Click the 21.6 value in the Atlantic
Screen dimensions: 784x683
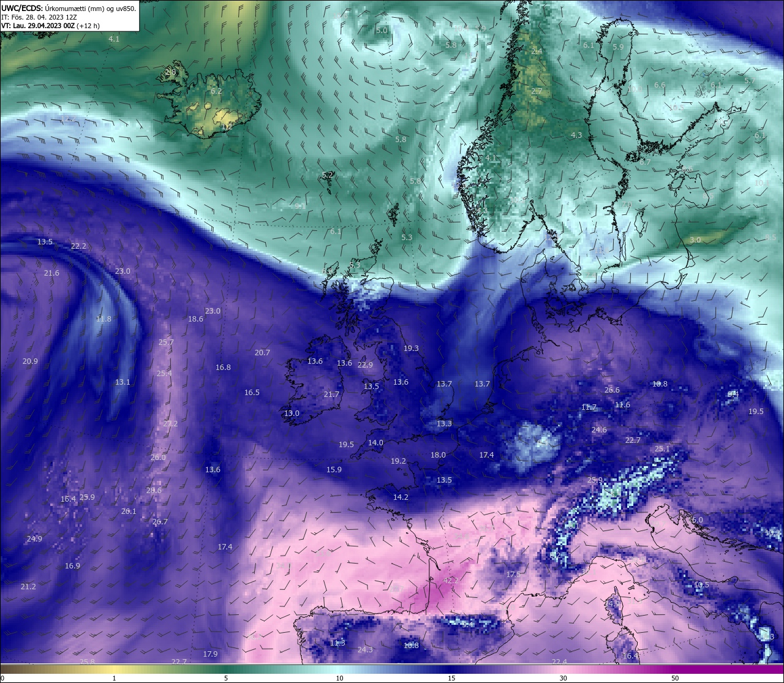(51, 273)
